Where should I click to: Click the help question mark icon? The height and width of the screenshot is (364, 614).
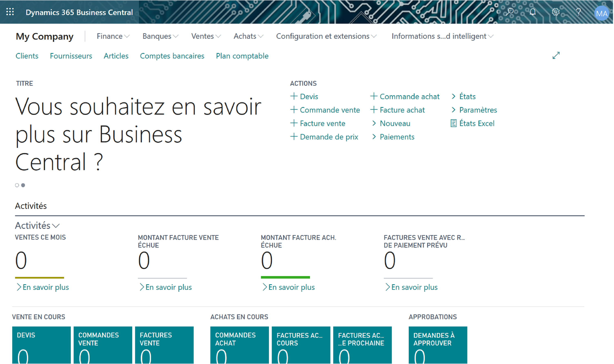(x=579, y=12)
